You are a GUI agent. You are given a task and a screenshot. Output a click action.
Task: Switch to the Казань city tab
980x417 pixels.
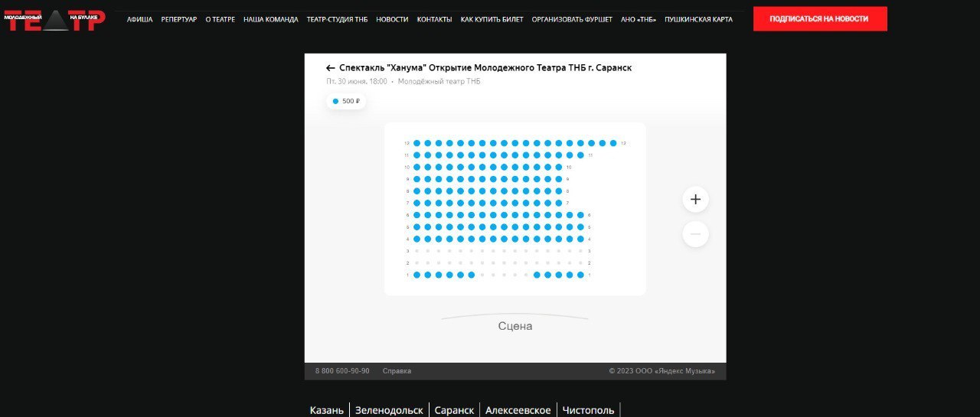pos(327,410)
